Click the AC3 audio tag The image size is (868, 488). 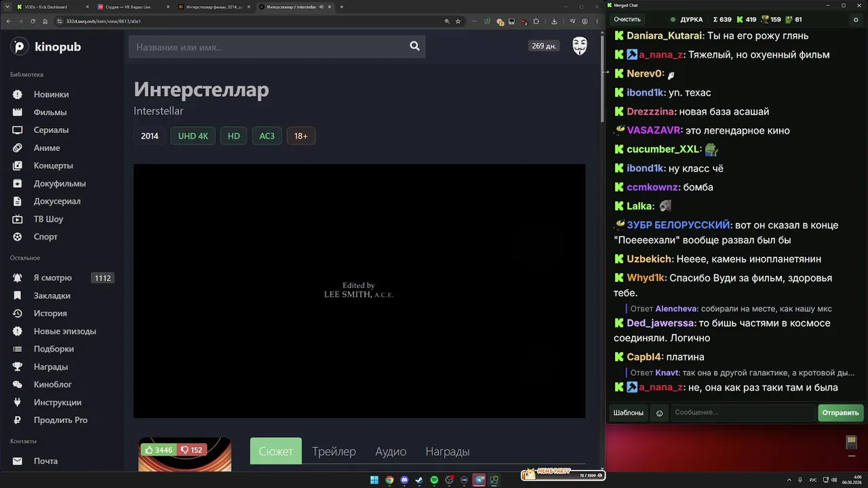point(267,136)
